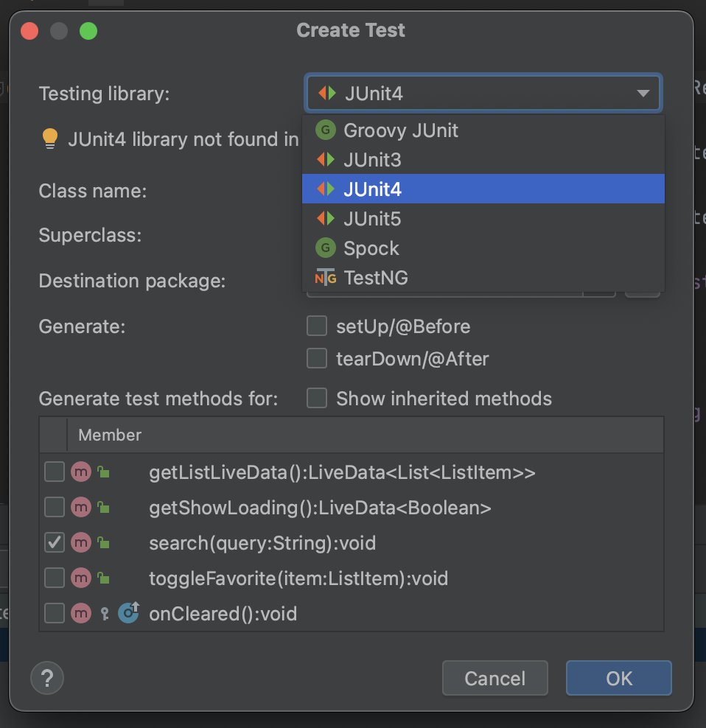Click the method icon of getListLiveData row
The height and width of the screenshot is (728, 706).
pyautogui.click(x=81, y=472)
